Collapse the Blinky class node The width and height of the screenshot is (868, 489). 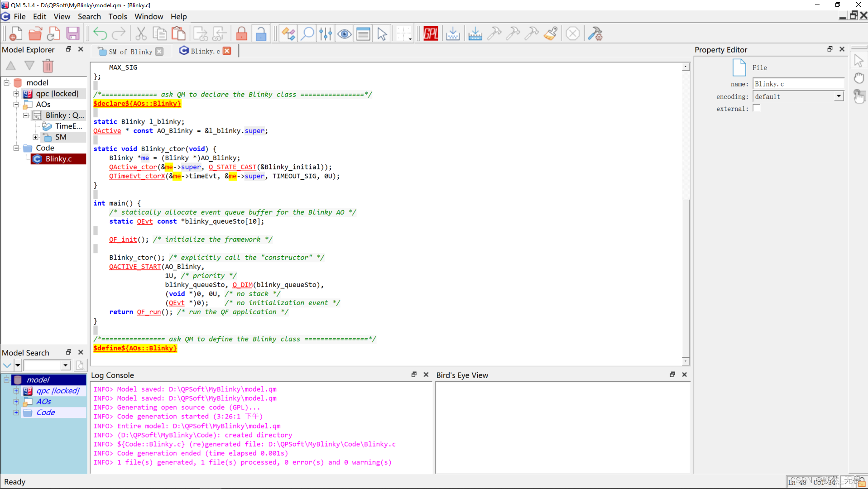pyautogui.click(x=26, y=115)
